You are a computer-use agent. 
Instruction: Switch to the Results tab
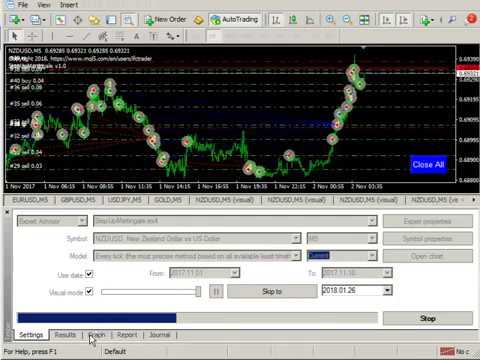tap(65, 335)
